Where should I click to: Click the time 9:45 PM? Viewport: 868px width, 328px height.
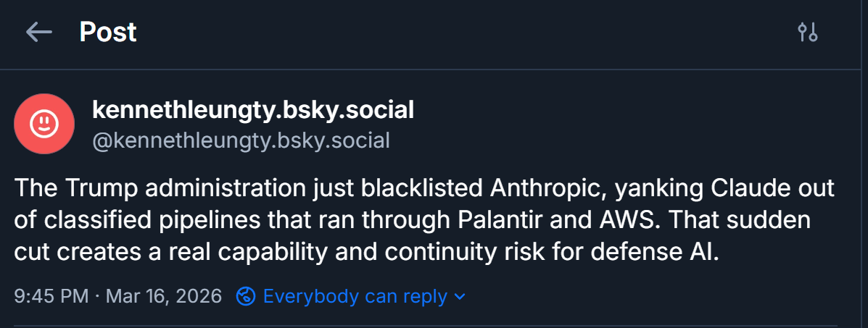click(x=51, y=296)
